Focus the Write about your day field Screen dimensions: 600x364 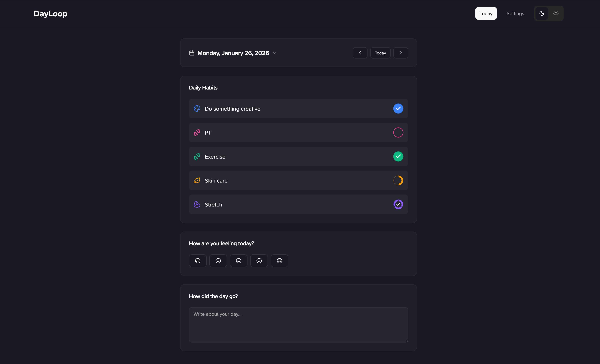tap(298, 325)
